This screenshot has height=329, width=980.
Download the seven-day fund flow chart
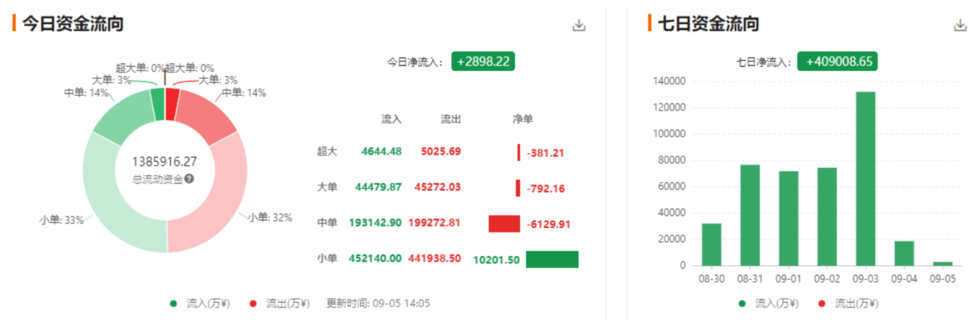click(960, 25)
